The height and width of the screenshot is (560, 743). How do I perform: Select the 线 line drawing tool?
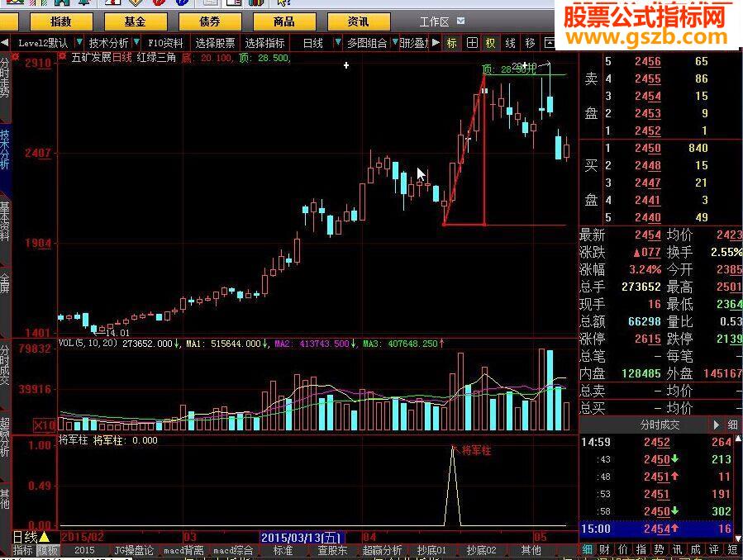tap(510, 43)
